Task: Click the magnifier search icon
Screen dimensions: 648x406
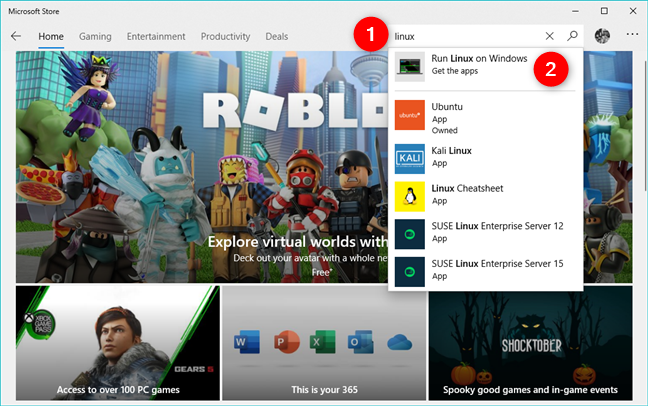Action: (572, 36)
